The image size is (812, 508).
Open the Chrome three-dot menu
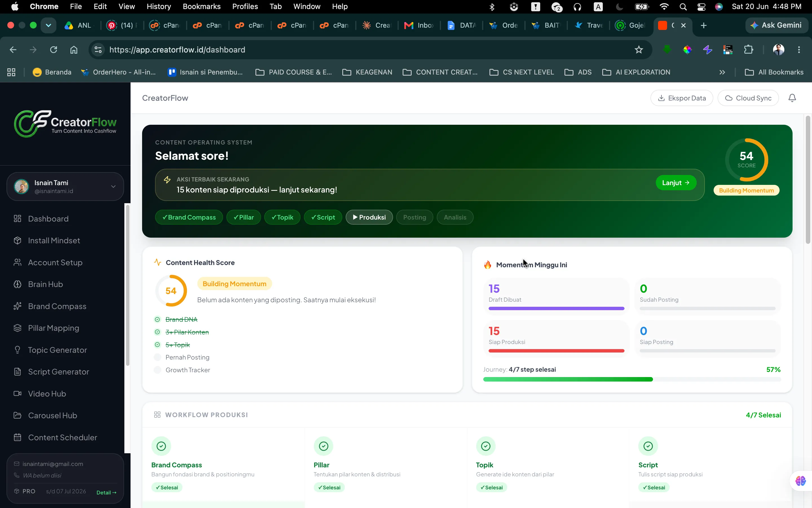click(799, 50)
